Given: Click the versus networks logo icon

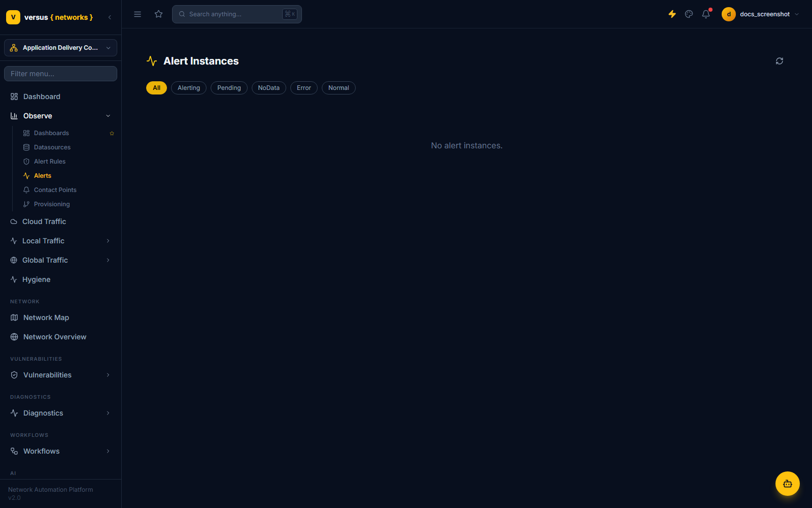Looking at the screenshot, I should (13, 17).
